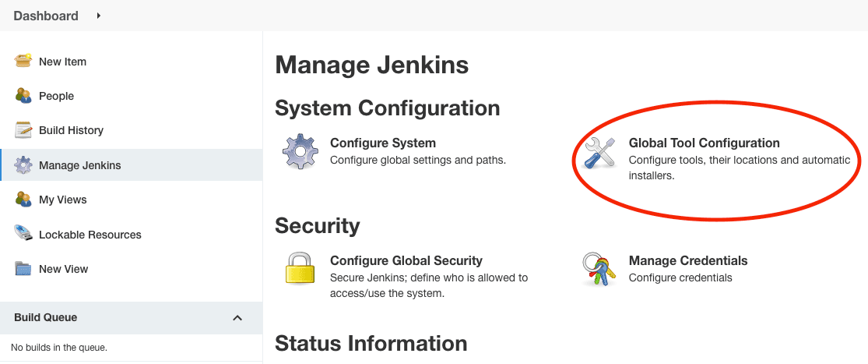Screen dimensions: 868x364
Task: Click the New View folder icon
Action: 23,269
